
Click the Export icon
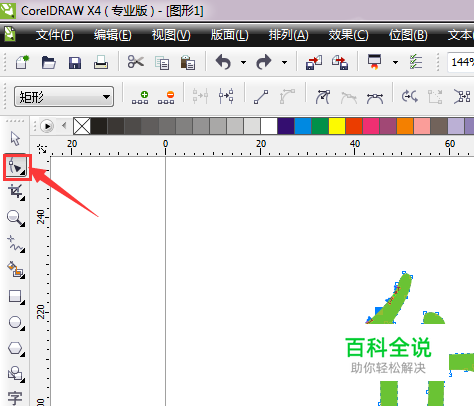tap(340, 62)
